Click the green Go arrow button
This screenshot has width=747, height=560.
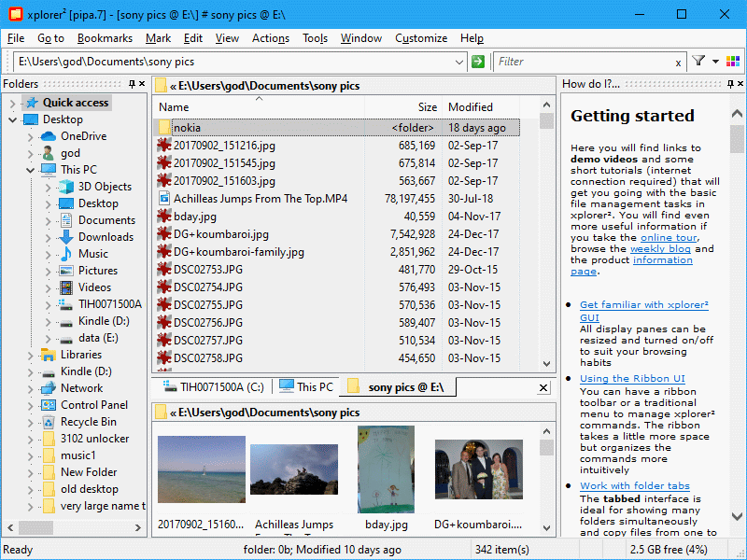tap(478, 62)
